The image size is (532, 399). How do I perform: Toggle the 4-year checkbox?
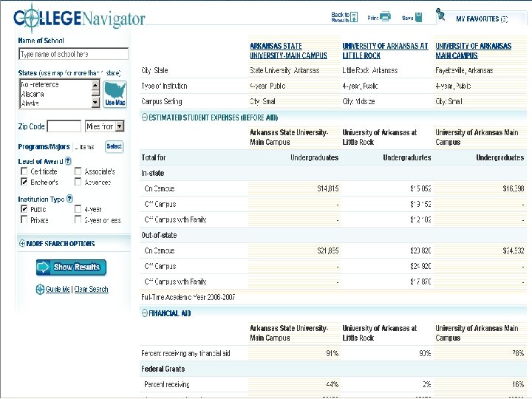pyautogui.click(x=78, y=209)
